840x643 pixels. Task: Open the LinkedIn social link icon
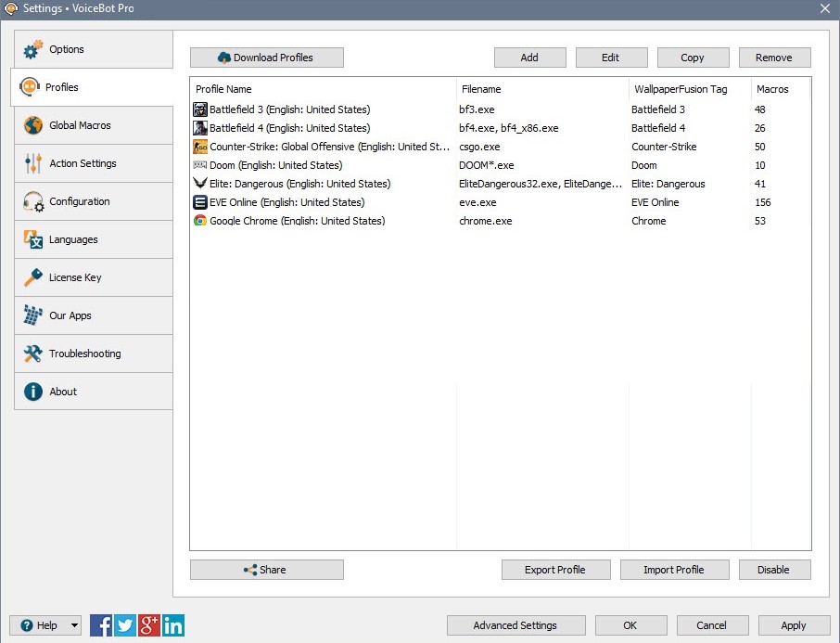[x=173, y=625]
